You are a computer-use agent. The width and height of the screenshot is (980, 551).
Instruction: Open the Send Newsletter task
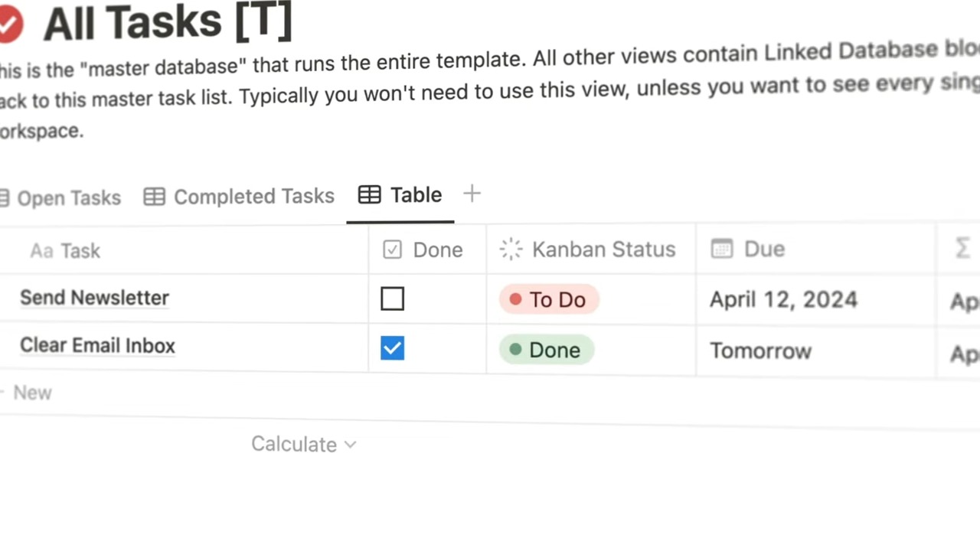94,298
